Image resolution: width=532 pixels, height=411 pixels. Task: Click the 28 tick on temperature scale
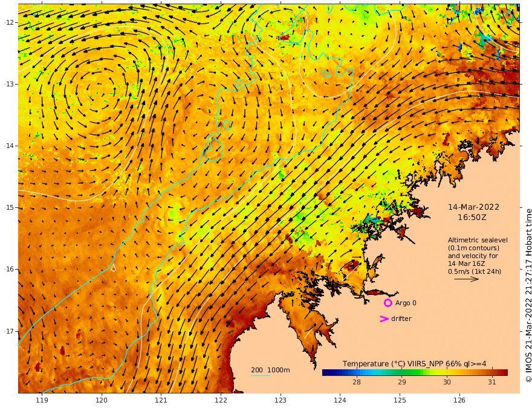pos(357,382)
